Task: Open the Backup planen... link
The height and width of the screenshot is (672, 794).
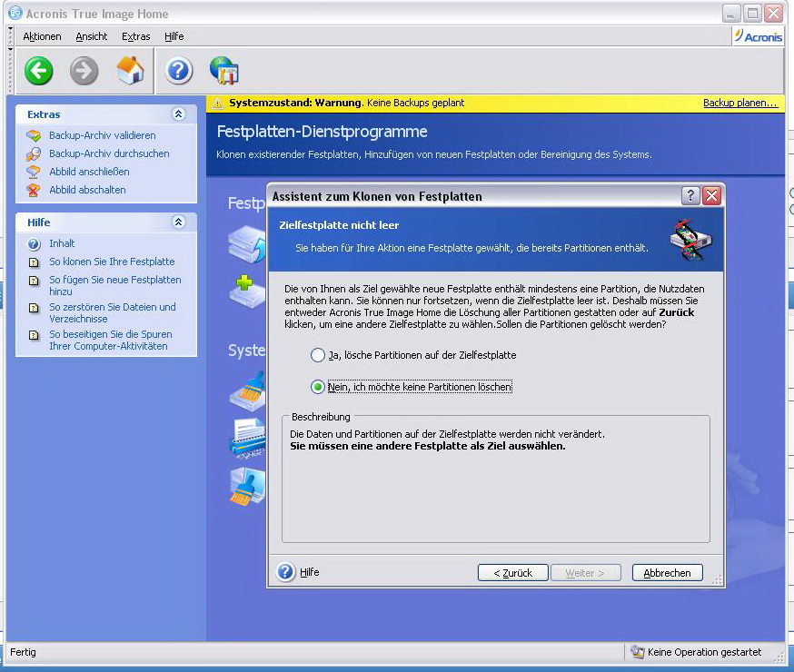Action: 740,103
